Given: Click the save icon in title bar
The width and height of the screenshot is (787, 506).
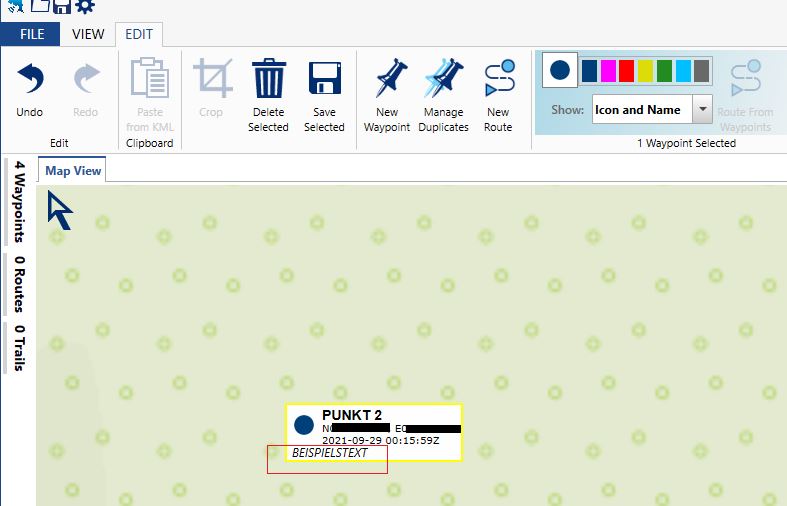Looking at the screenshot, I should click(62, 7).
